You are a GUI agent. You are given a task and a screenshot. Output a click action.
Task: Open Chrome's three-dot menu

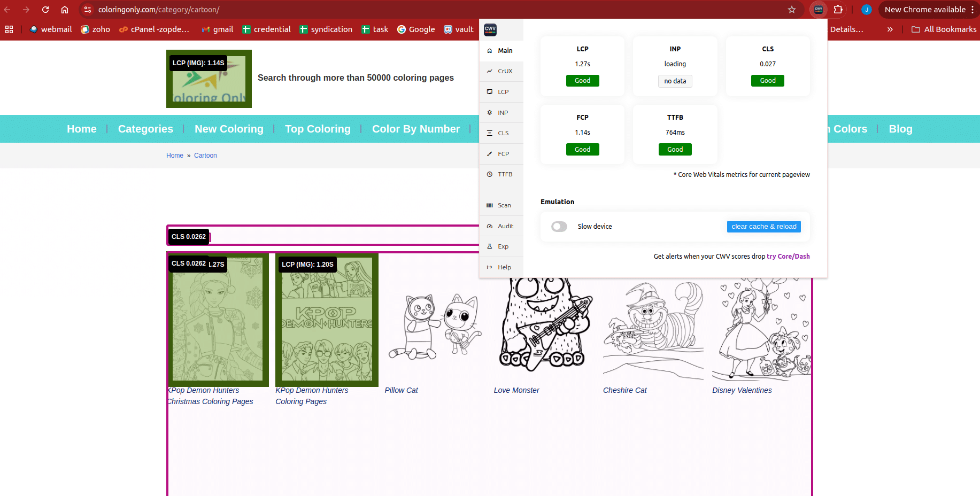973,10
